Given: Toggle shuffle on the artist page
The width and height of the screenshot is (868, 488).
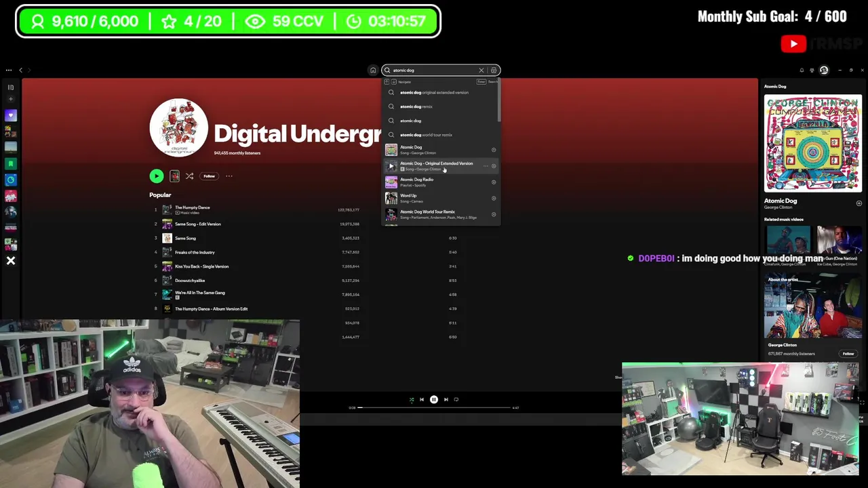Looking at the screenshot, I should tap(189, 176).
